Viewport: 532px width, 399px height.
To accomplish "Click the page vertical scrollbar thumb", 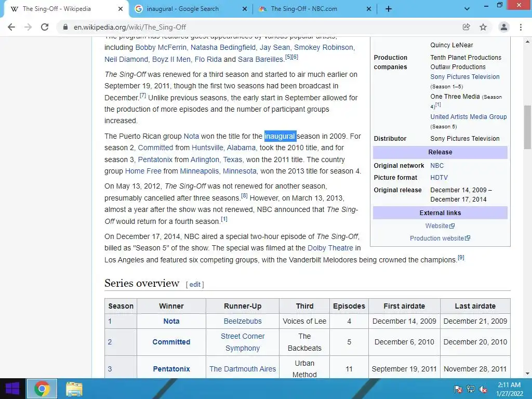I will [527, 127].
